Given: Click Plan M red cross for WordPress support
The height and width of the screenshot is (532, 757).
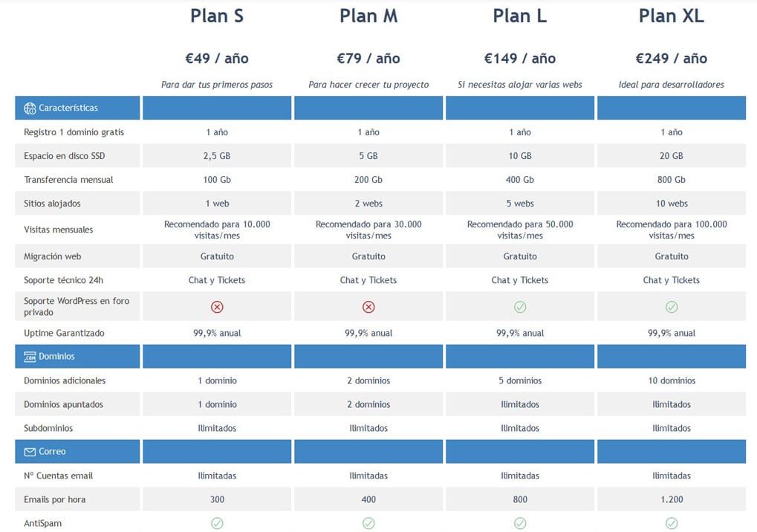Looking at the screenshot, I should 368,307.
